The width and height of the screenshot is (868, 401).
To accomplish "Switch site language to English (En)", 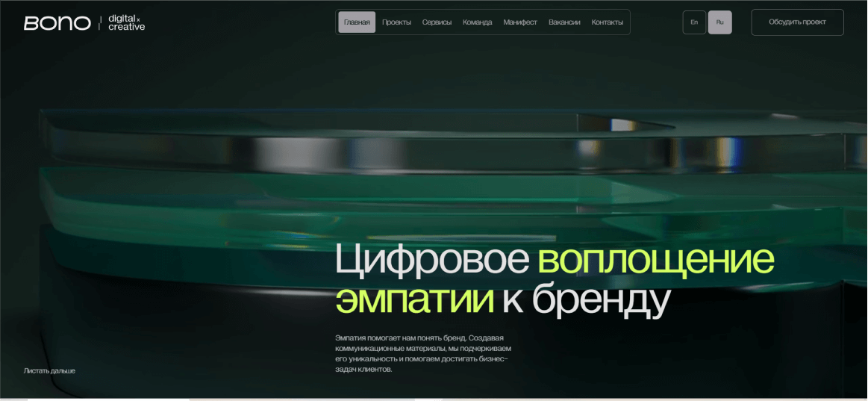I will pyautogui.click(x=694, y=22).
